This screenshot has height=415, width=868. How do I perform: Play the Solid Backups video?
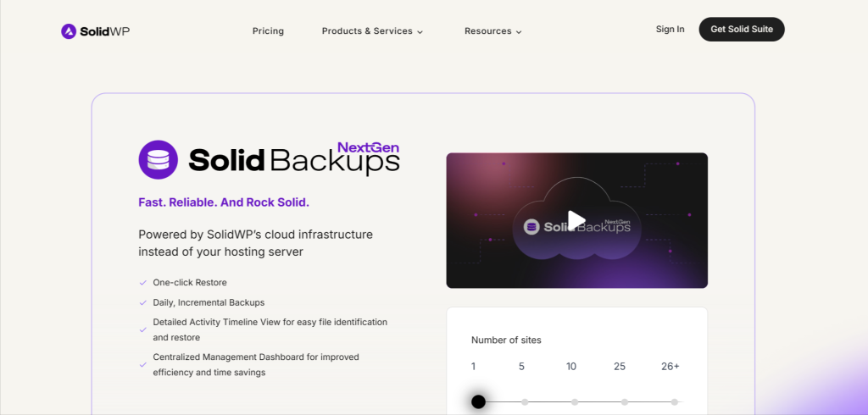[x=576, y=220]
